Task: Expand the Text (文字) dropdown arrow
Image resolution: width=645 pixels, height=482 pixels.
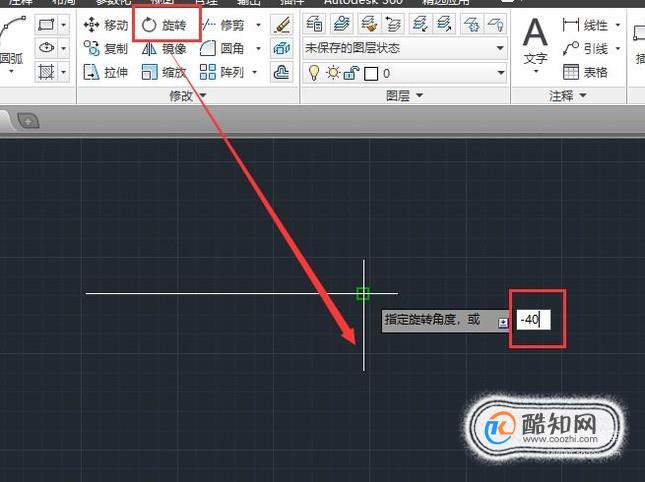Action: (x=536, y=72)
